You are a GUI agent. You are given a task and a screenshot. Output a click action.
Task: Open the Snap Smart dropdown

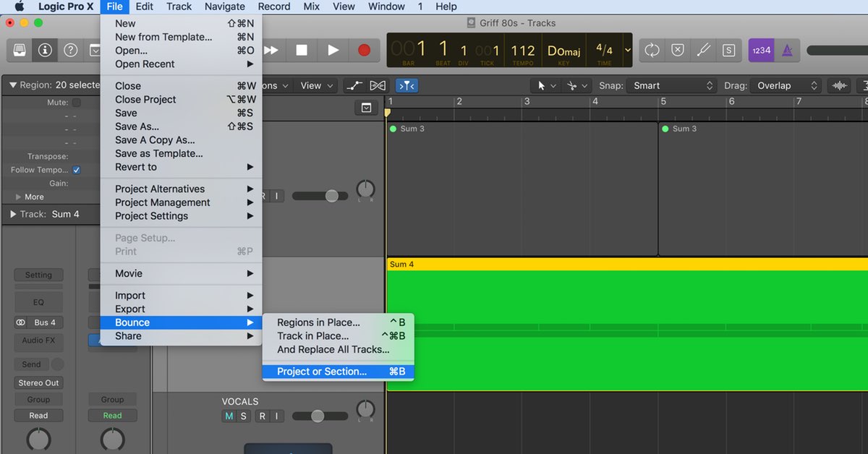coord(671,85)
